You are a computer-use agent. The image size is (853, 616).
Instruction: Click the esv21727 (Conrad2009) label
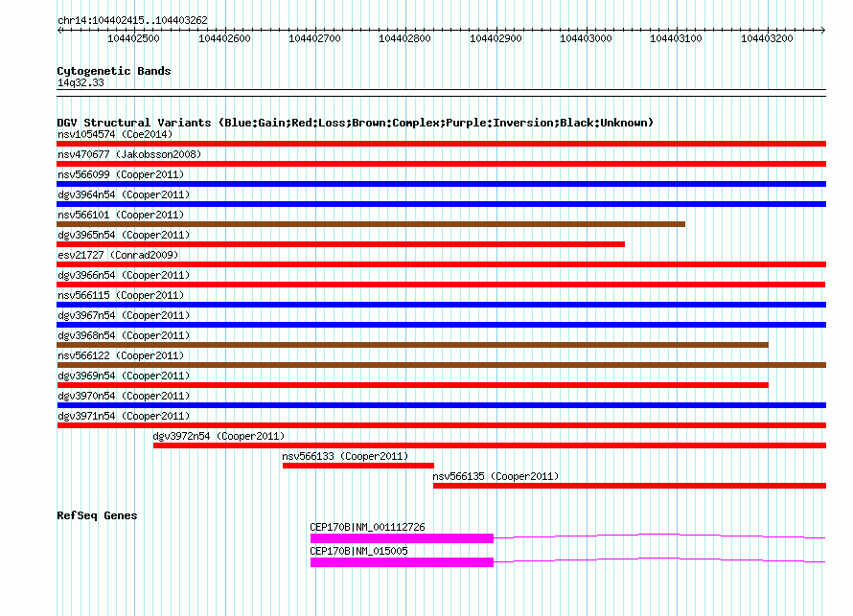[118, 255]
